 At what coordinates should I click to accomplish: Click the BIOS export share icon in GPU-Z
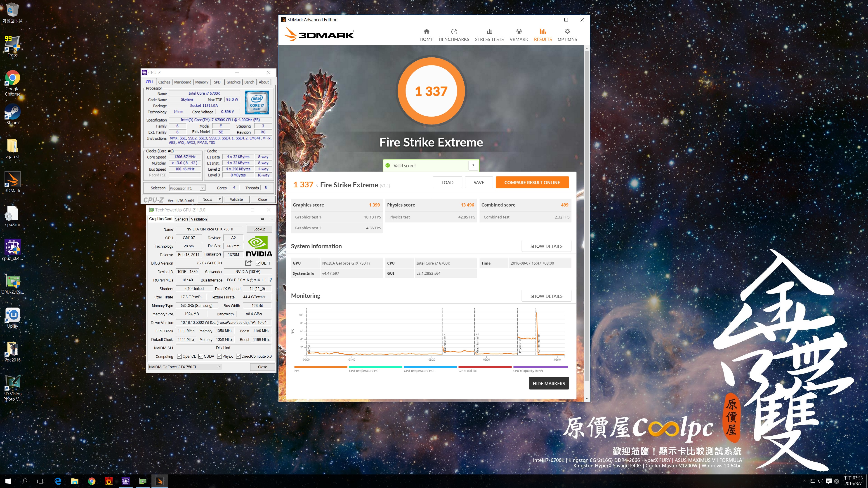coord(248,263)
